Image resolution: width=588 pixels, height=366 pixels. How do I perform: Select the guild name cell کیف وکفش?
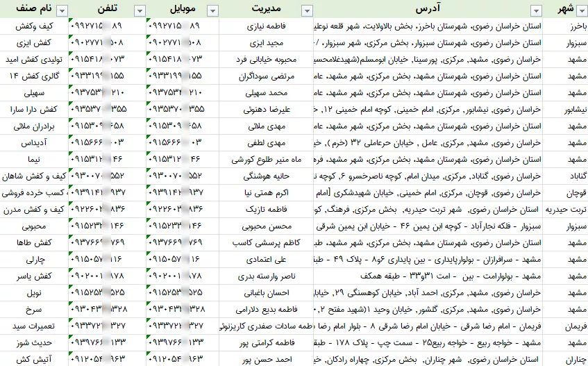click(x=34, y=26)
